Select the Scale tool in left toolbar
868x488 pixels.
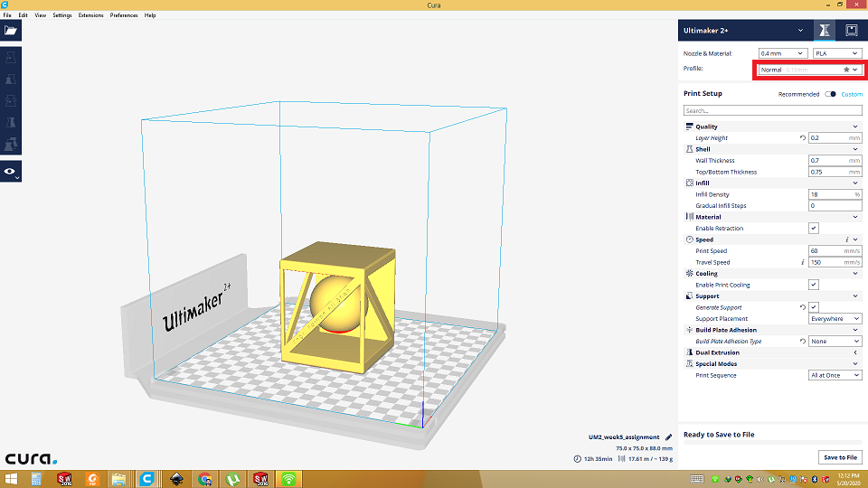(11, 80)
